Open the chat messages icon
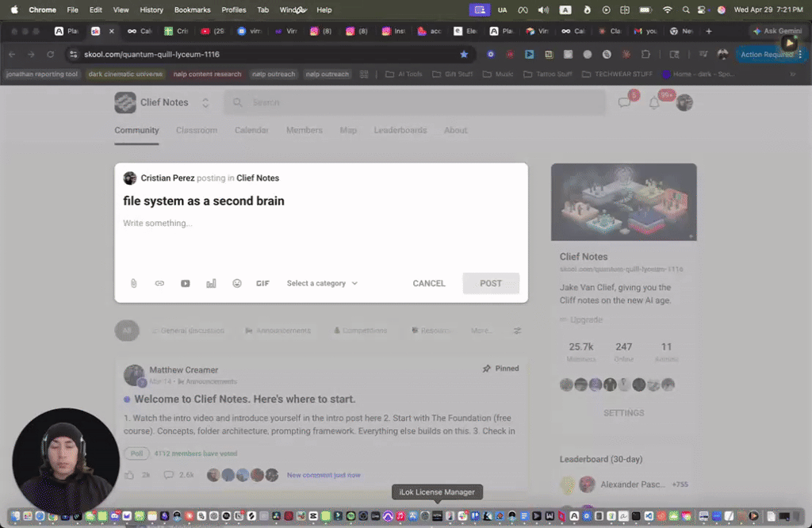 pyautogui.click(x=625, y=102)
